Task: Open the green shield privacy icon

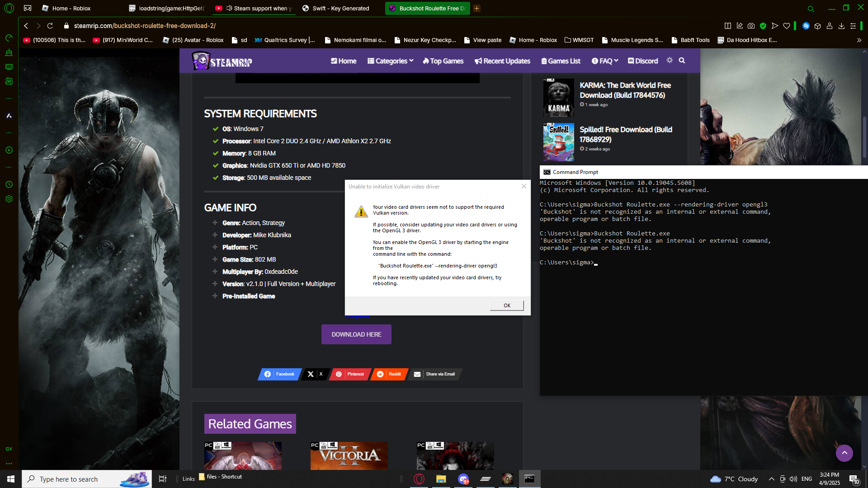Action: (763, 26)
